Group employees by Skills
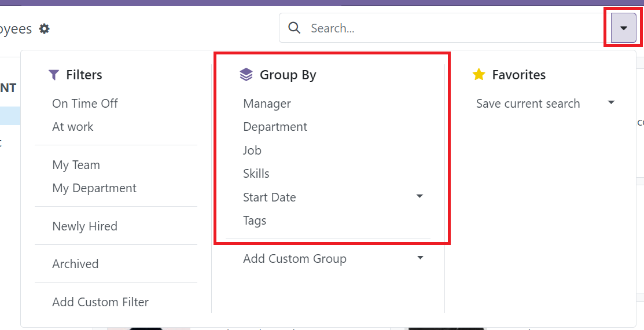 pyautogui.click(x=256, y=174)
